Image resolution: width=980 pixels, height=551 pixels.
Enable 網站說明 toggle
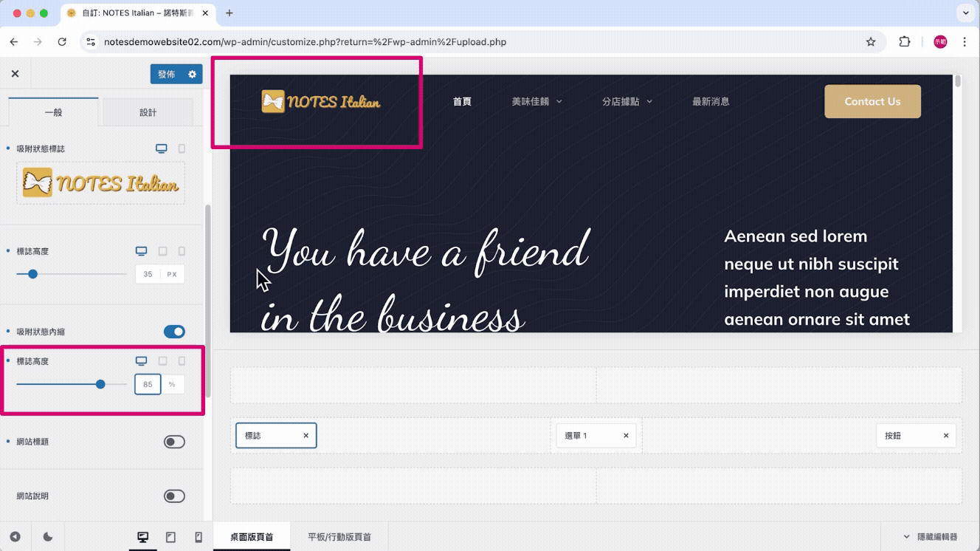pyautogui.click(x=174, y=496)
